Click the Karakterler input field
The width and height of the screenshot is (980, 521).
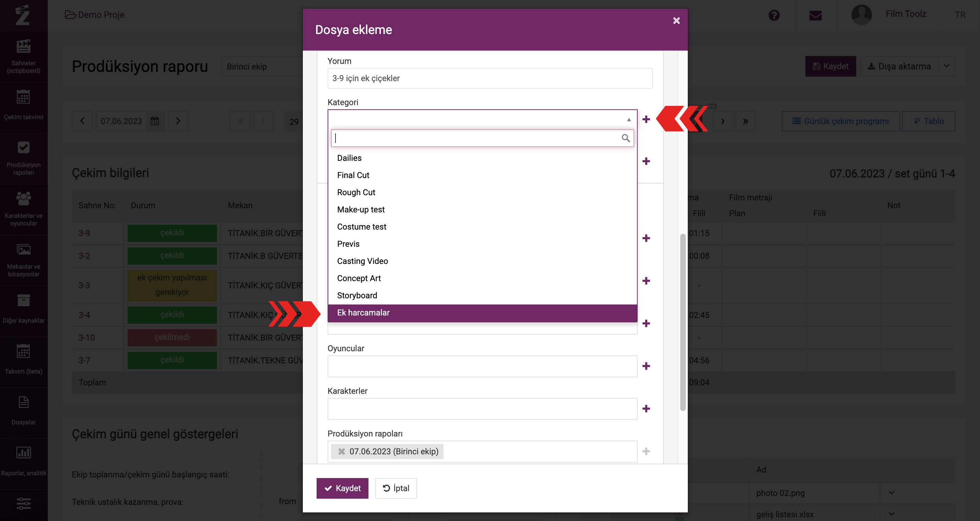pyautogui.click(x=482, y=408)
